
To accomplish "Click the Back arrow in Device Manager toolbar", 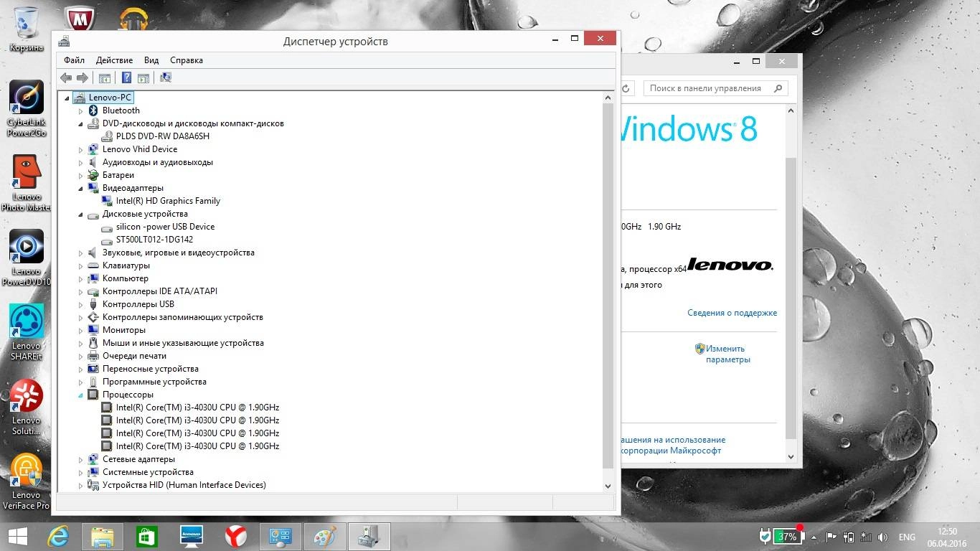I will [x=66, y=77].
